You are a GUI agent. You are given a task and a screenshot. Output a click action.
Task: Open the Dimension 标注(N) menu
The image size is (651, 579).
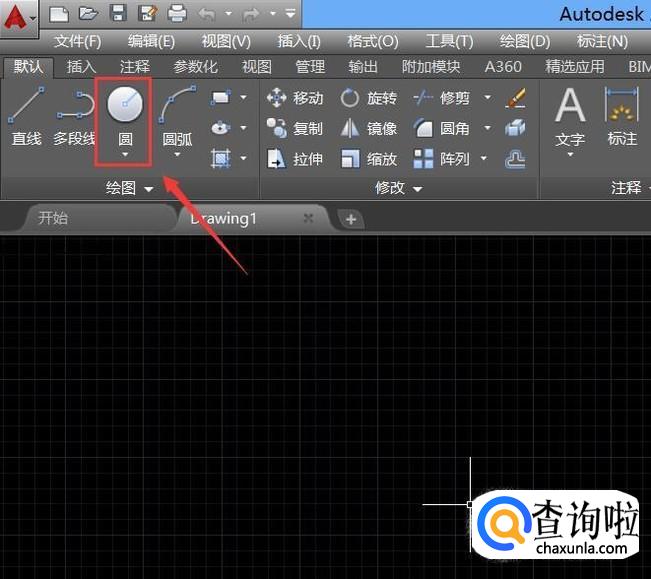pos(602,42)
